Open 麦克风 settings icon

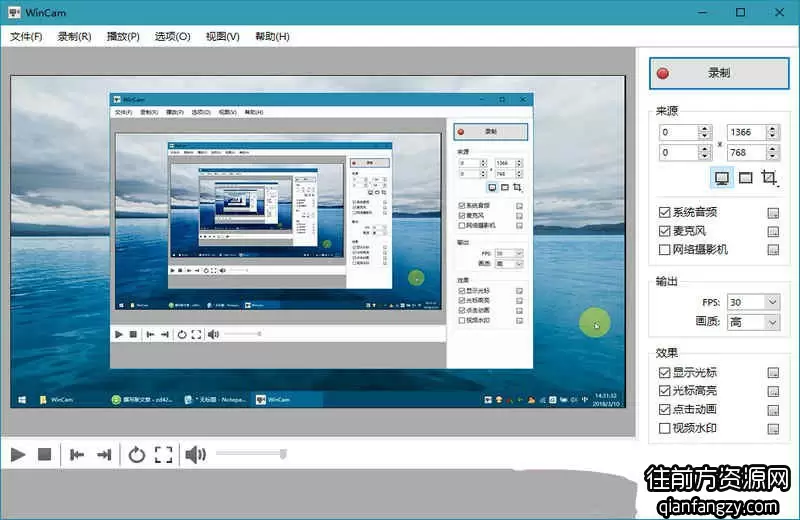coord(773,232)
